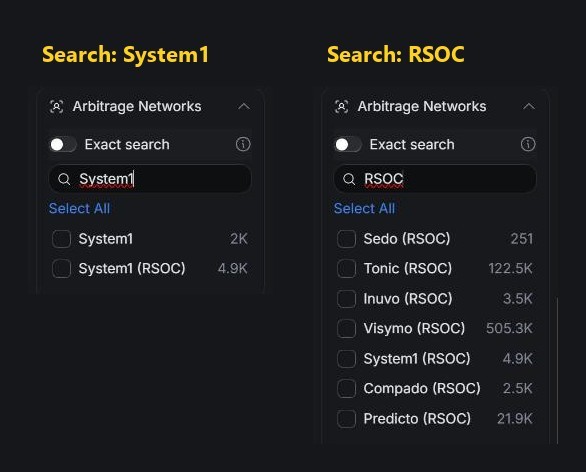Tick the Predicto (RSOC) checkbox
The image size is (586, 472).
[346, 419]
